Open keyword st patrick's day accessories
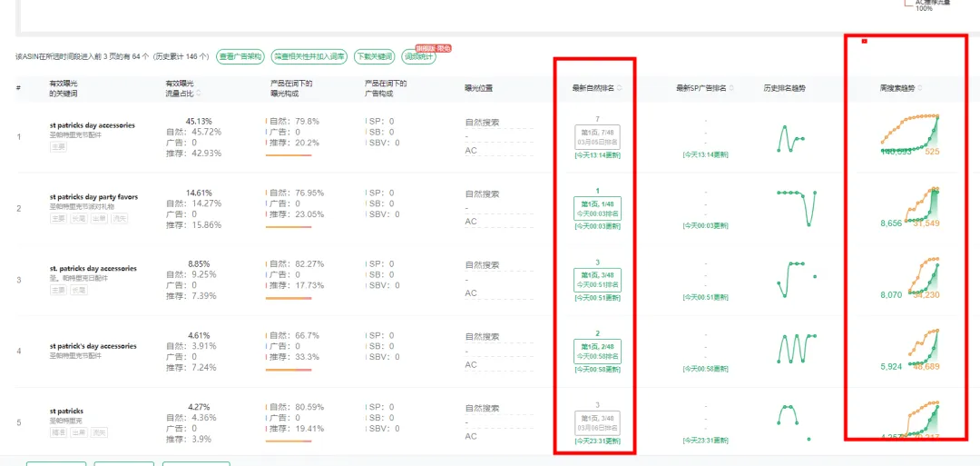Image resolution: width=980 pixels, height=466 pixels. 93,346
